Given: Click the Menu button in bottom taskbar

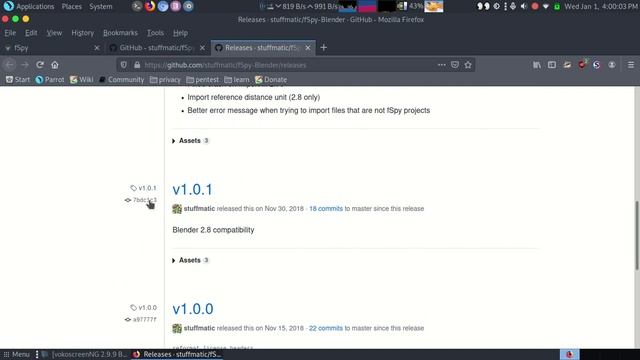Looking at the screenshot, I should click(16, 354).
